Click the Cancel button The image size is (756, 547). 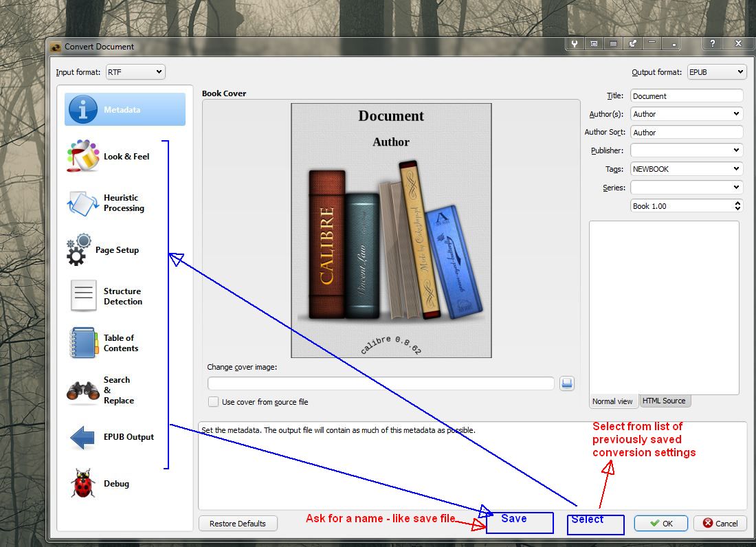tap(720, 524)
